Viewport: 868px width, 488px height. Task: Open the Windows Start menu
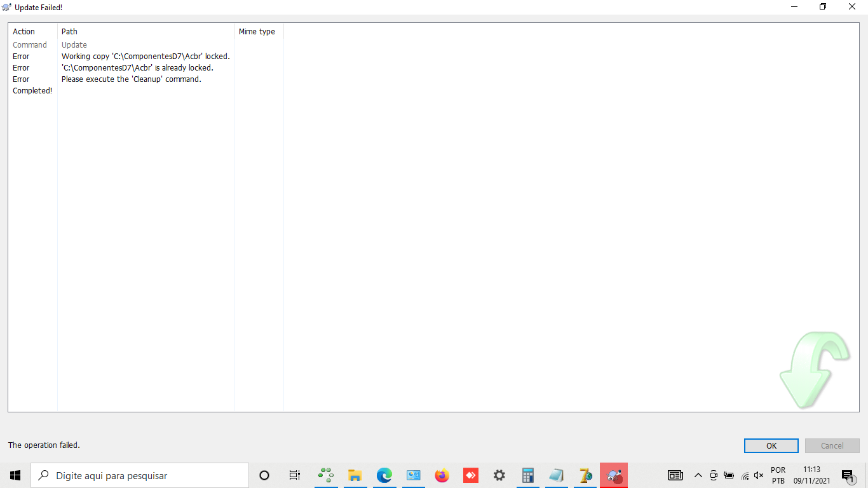tap(15, 475)
